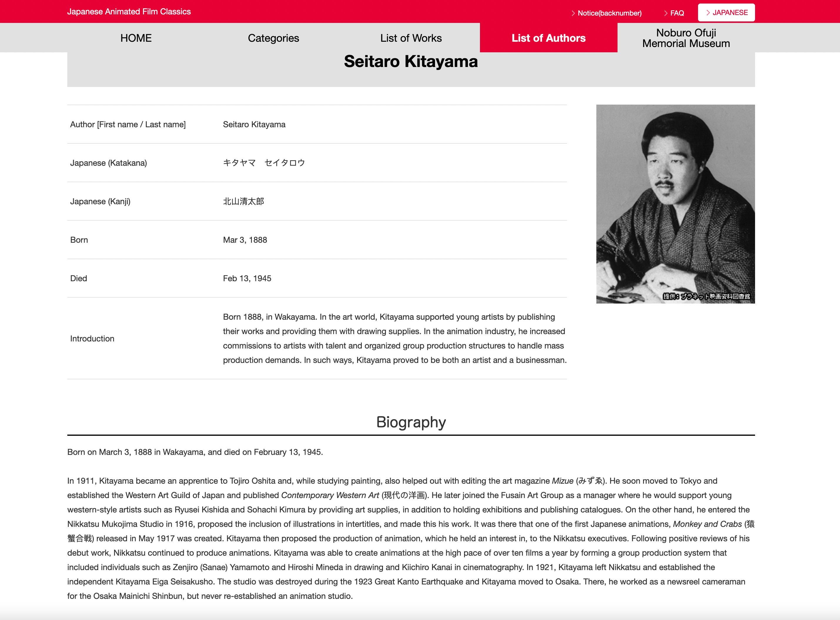
Task: Go to the HOME tab
Action: [136, 38]
